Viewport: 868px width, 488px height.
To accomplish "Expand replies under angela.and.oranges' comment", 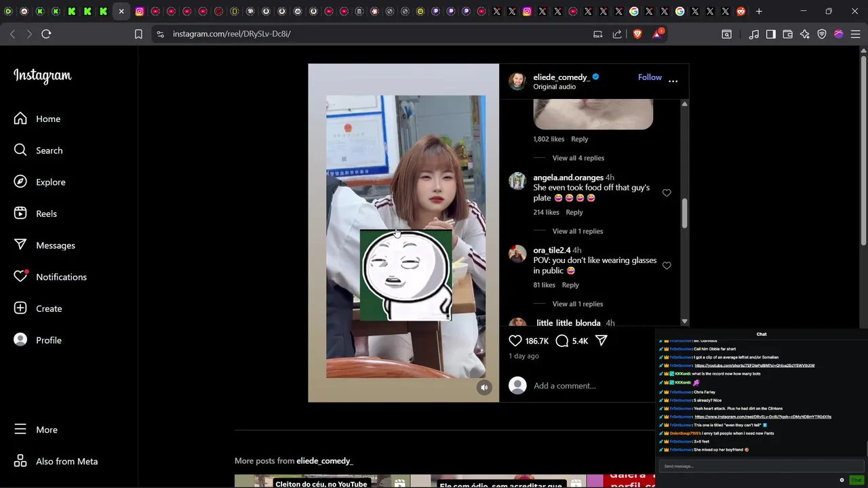I will 578,231.
